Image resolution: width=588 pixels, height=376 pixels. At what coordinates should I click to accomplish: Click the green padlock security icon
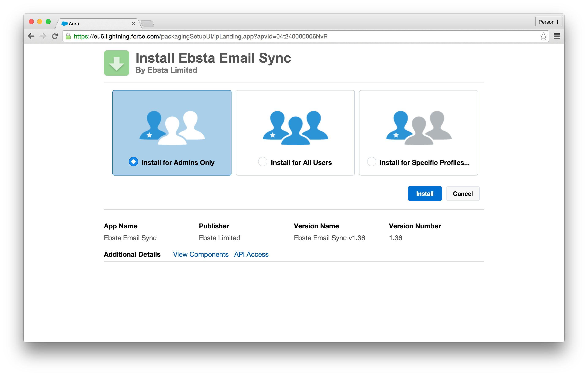coord(68,36)
